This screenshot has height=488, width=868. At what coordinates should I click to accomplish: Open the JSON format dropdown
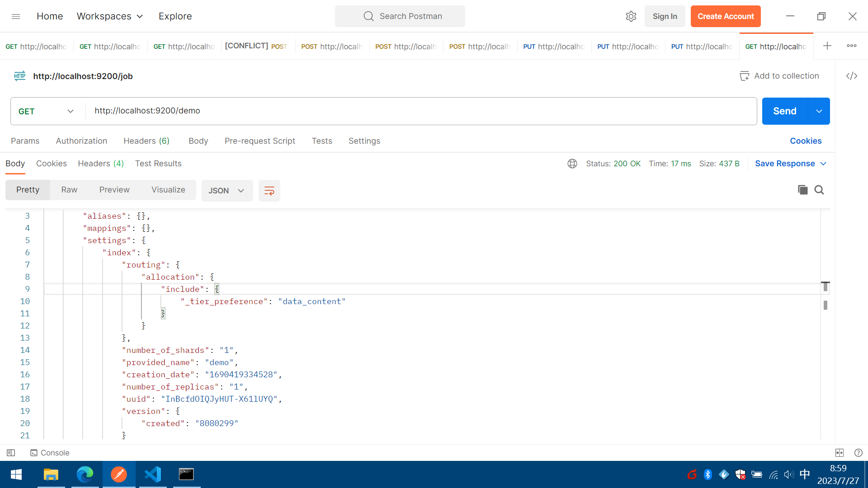[226, 191]
